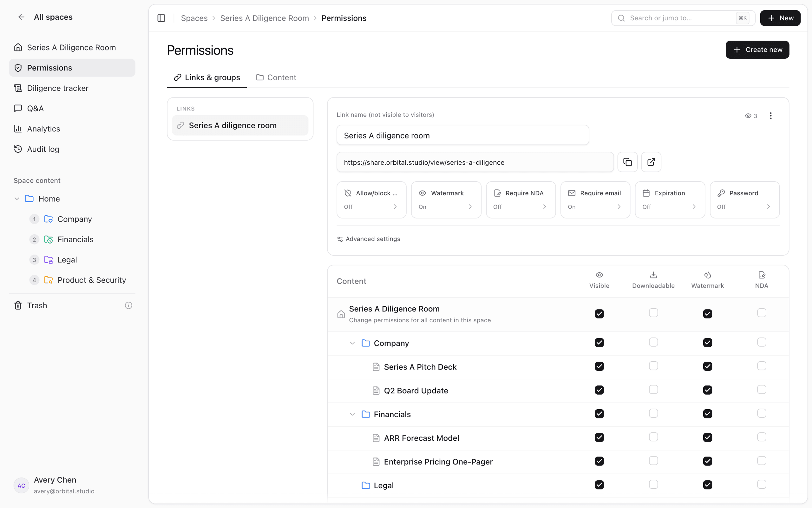Click the home icon beside Series A Diligence Room row
The height and width of the screenshot is (508, 812).
coord(341,314)
